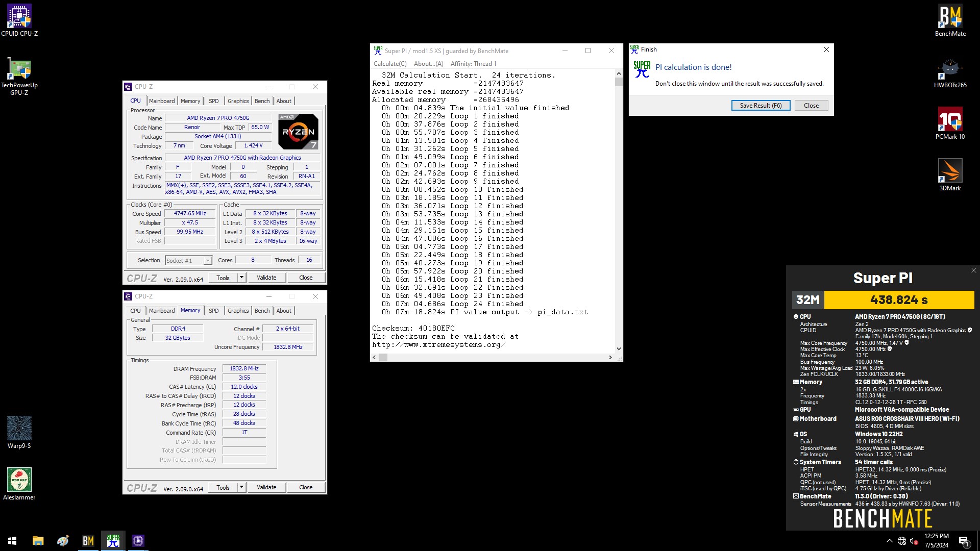
Task: Open Calculate(C) menu in Super PI
Action: click(x=390, y=64)
